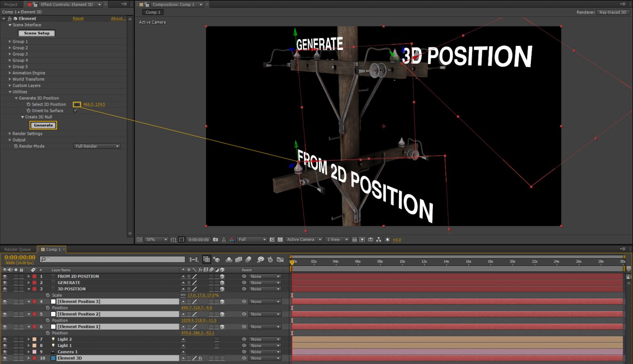This screenshot has height=364, width=633.
Task: Hide the FROM 2D POSITION layer
Action: (5, 277)
